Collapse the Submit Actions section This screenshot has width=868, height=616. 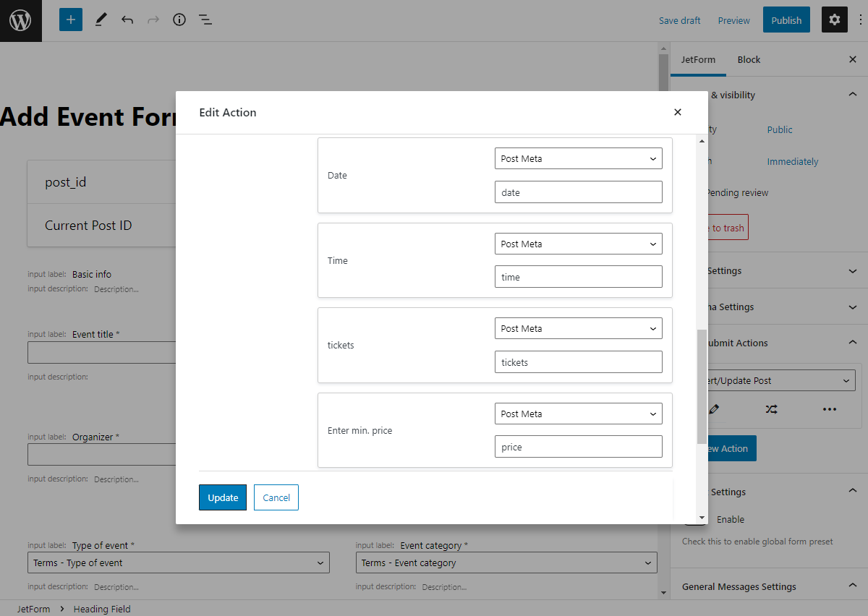pyautogui.click(x=852, y=343)
